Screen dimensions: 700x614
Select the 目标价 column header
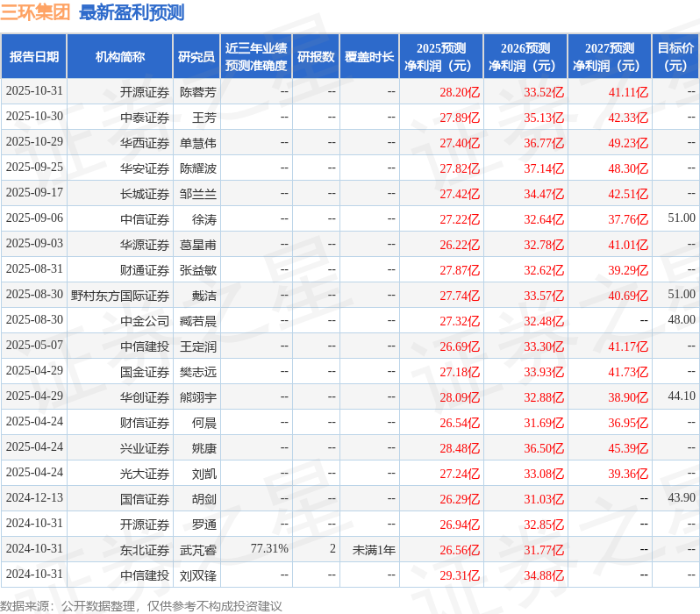(675, 57)
